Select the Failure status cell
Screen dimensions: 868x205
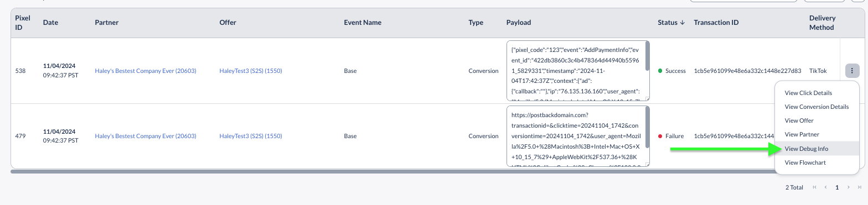(x=670, y=136)
